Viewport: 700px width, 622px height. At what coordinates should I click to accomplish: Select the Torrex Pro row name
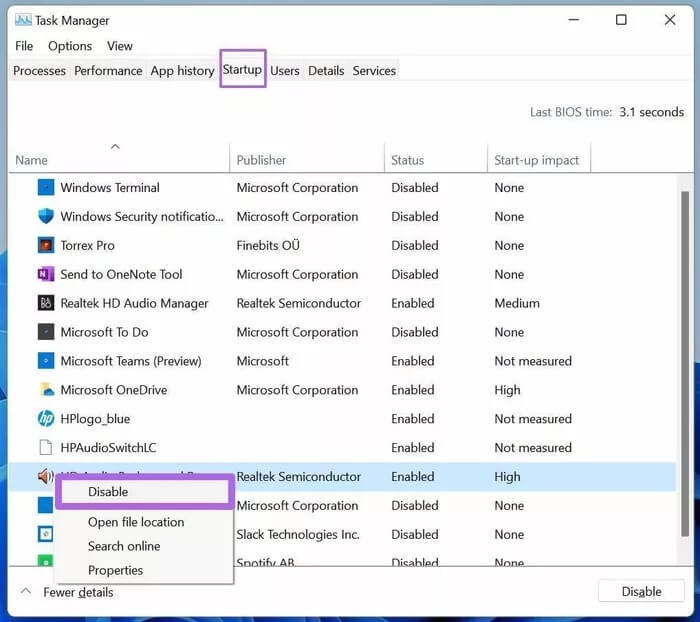pyautogui.click(x=88, y=246)
